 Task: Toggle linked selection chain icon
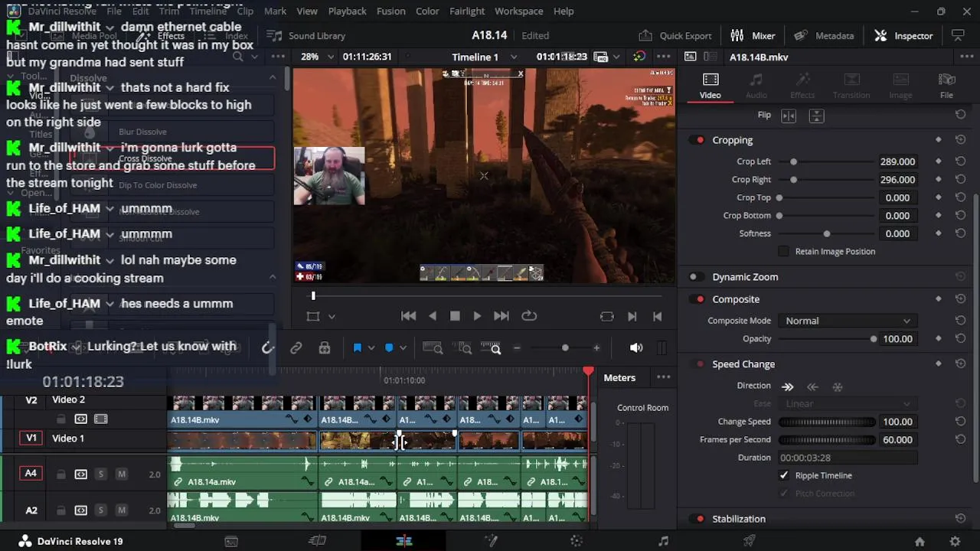(x=296, y=348)
